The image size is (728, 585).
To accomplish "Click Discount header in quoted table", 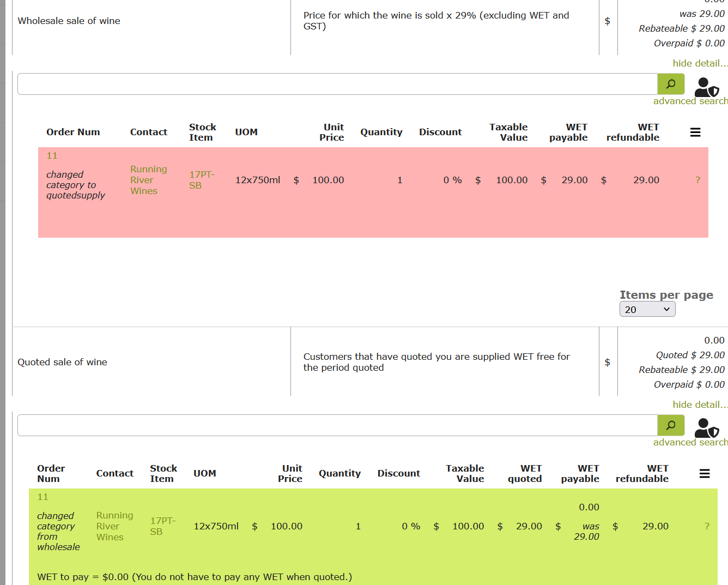I will (399, 473).
